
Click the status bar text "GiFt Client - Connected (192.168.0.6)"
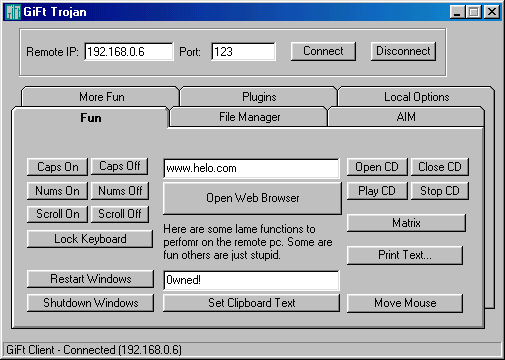(x=94, y=350)
